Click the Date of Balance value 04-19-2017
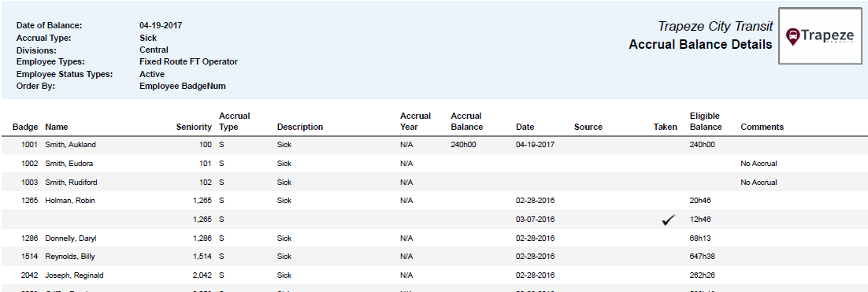The width and height of the screenshot is (868, 292). coord(161,25)
